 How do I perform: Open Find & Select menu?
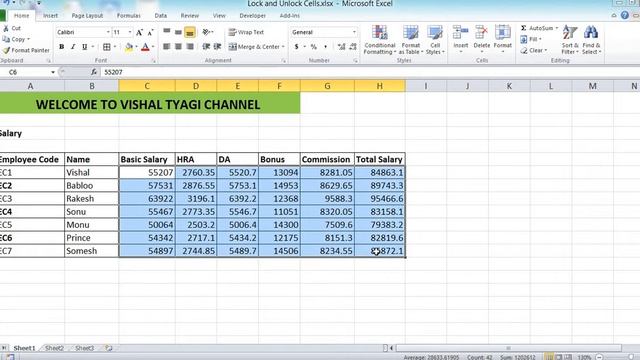click(591, 40)
